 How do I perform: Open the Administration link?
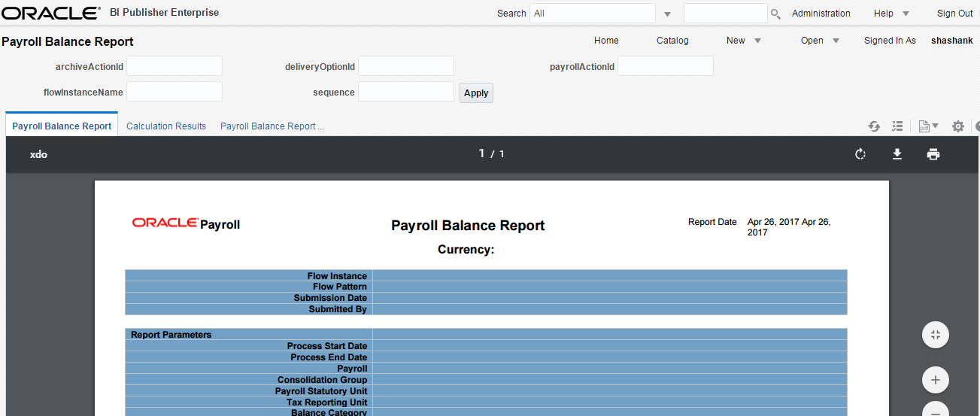pyautogui.click(x=821, y=14)
